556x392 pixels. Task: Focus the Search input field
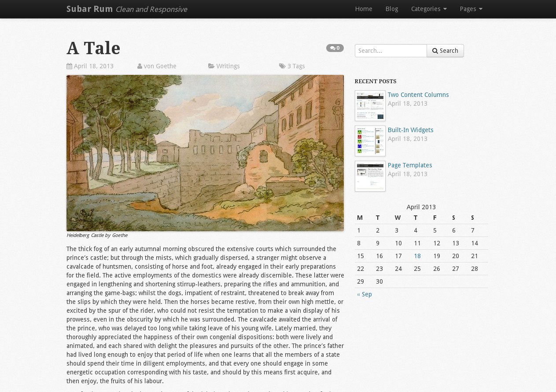391,51
